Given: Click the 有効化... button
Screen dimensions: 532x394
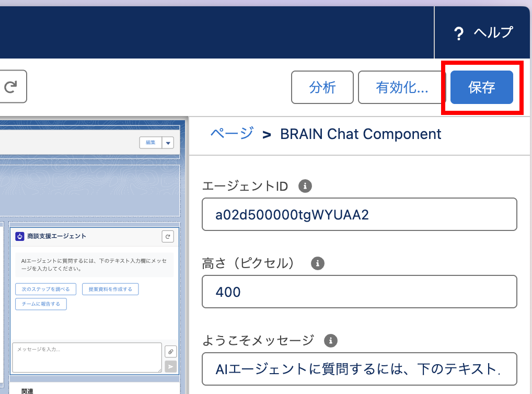Looking at the screenshot, I should point(402,87).
